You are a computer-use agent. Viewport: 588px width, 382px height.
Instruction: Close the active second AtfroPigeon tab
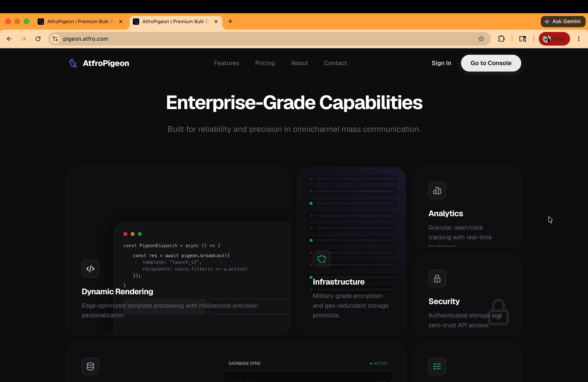(x=216, y=21)
